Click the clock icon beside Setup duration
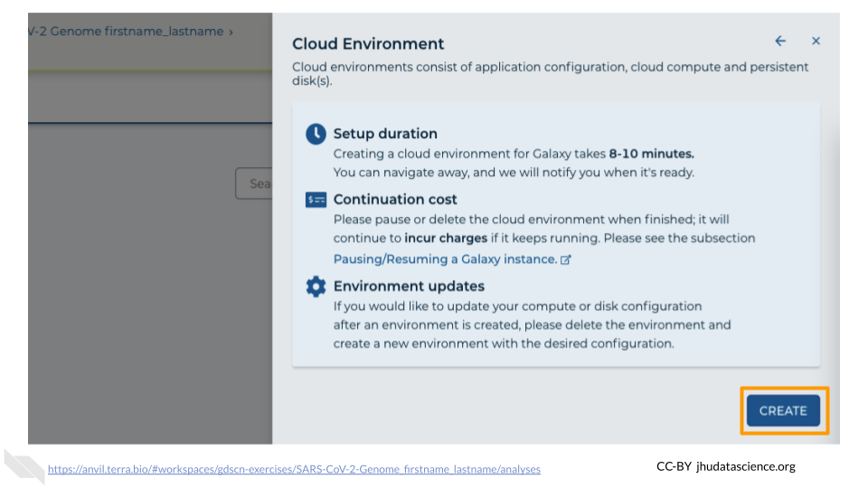 tap(316, 134)
